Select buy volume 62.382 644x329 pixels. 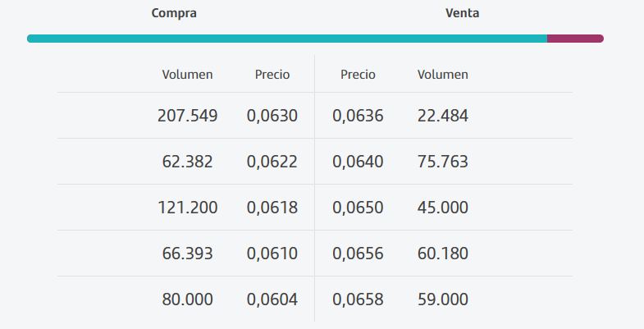tap(187, 162)
